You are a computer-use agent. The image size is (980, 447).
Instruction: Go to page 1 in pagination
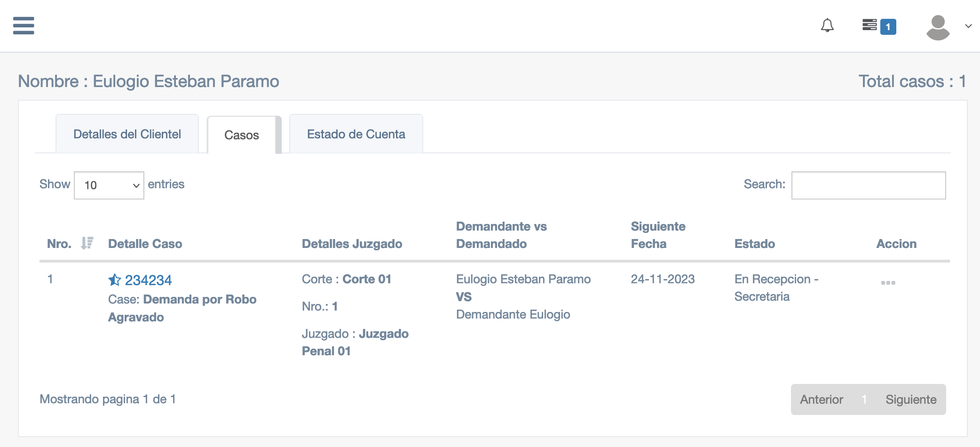pos(864,399)
